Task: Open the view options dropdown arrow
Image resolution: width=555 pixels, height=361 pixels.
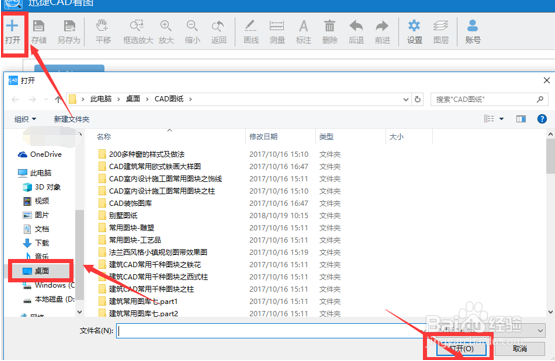Action: coord(502,119)
